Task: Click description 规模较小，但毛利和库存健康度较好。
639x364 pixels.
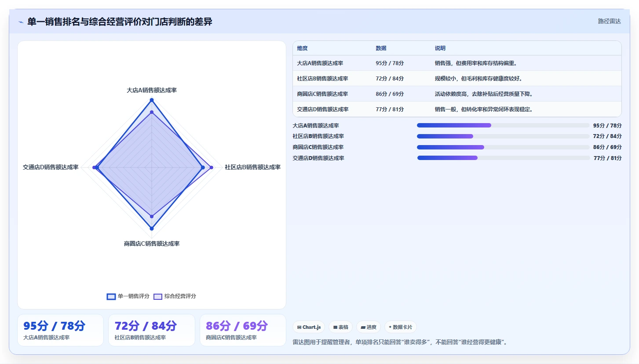Action: pyautogui.click(x=480, y=79)
